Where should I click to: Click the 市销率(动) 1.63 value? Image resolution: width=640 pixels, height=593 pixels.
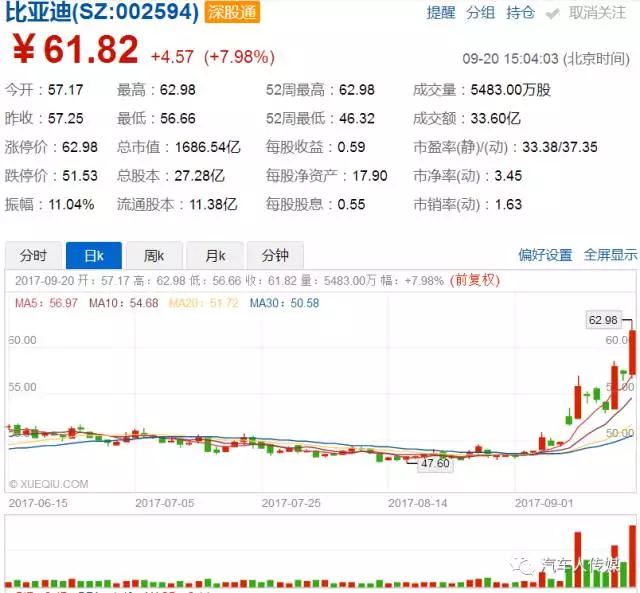click(468, 204)
